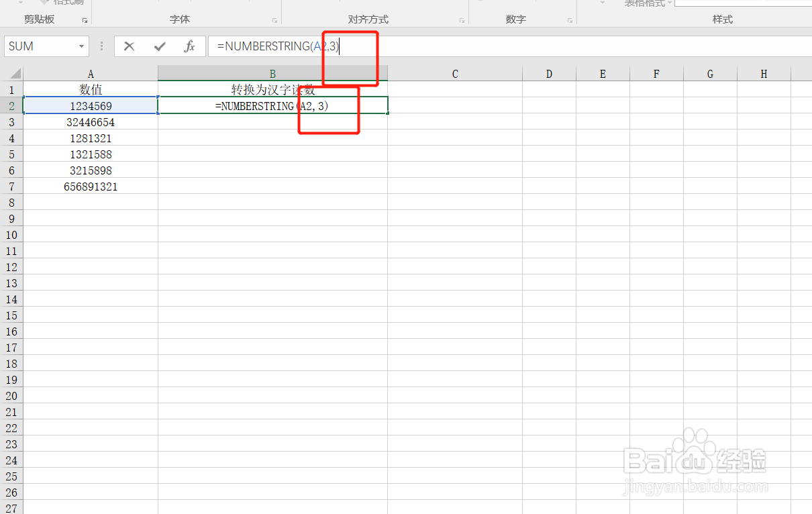The image size is (812, 514).
Task: Confirm the formula with the checkmark icon
Action: coord(160,46)
